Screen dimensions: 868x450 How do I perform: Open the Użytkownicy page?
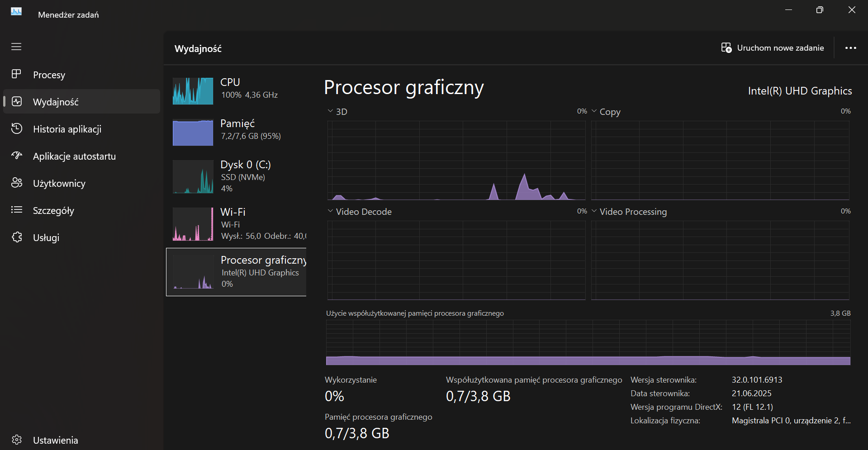coord(81,183)
